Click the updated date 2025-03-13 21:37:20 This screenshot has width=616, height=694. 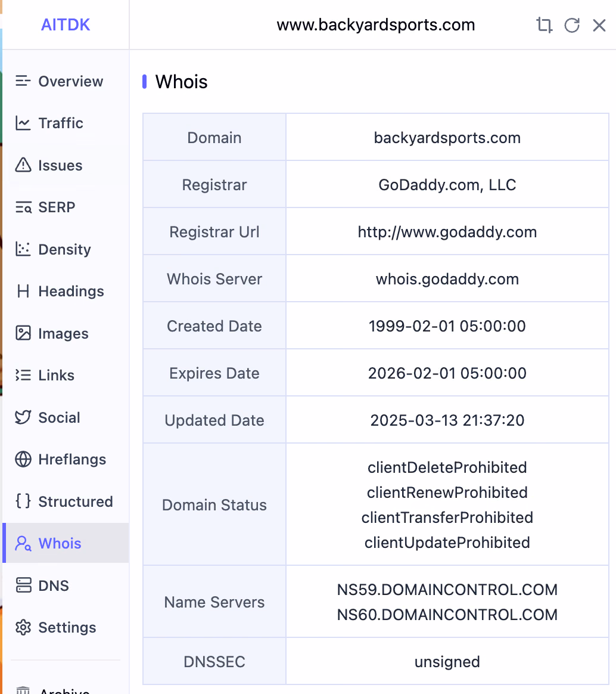447,420
